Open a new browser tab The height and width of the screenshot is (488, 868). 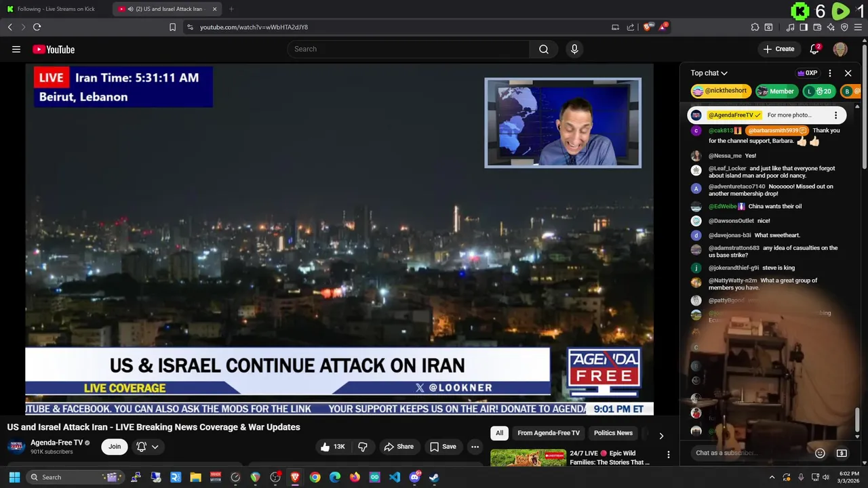231,9
